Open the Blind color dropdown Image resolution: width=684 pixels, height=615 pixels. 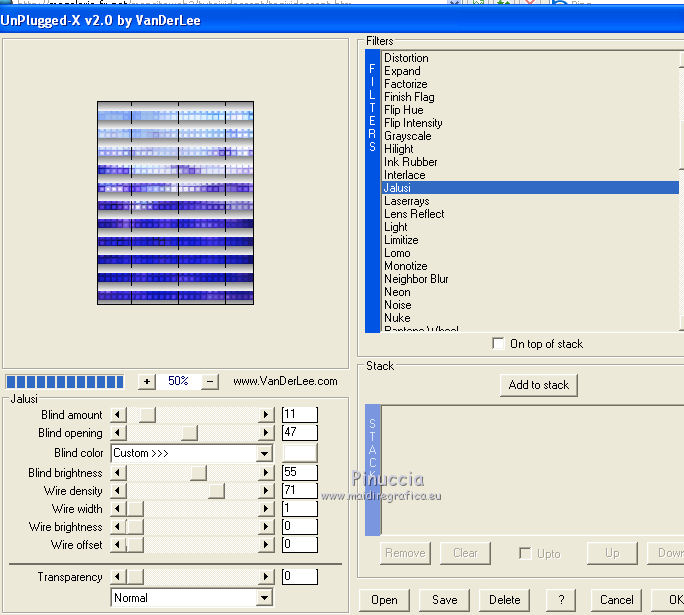point(264,453)
